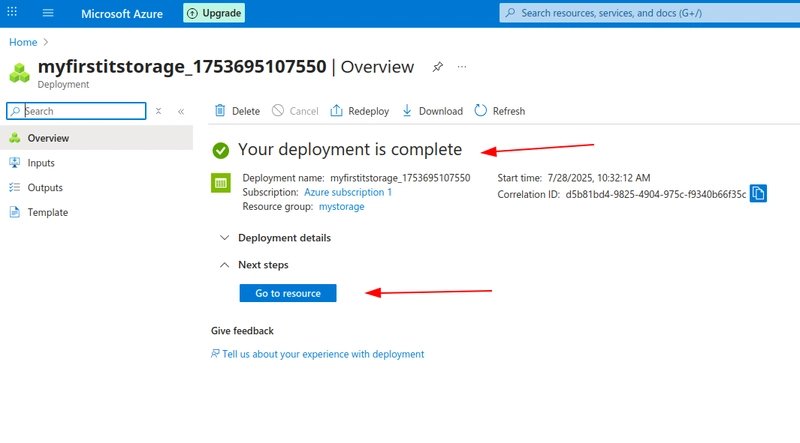Screen dimensions: 800x443
Task: Download the deployment template
Action: pyautogui.click(x=432, y=111)
